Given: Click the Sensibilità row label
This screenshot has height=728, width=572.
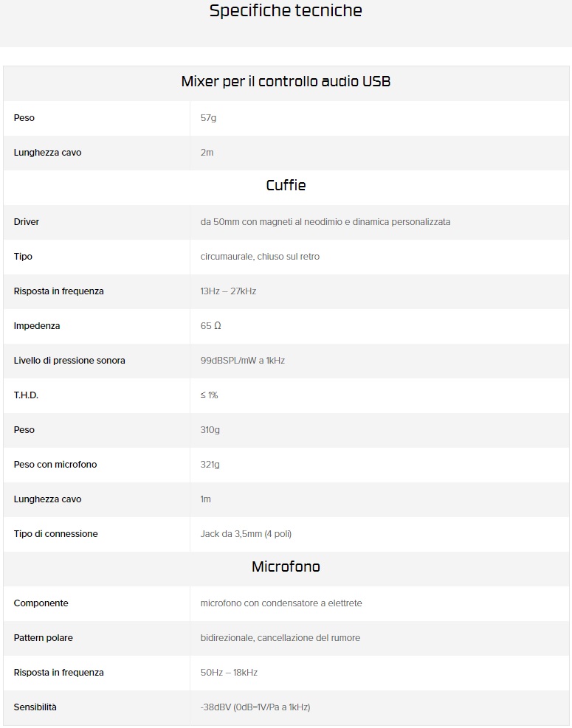Looking at the screenshot, I should click(x=35, y=707).
